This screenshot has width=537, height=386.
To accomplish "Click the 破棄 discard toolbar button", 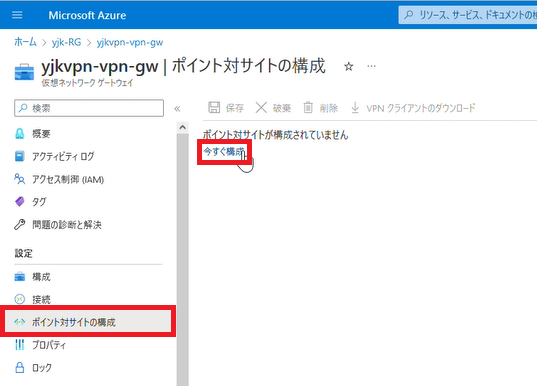I will [273, 108].
